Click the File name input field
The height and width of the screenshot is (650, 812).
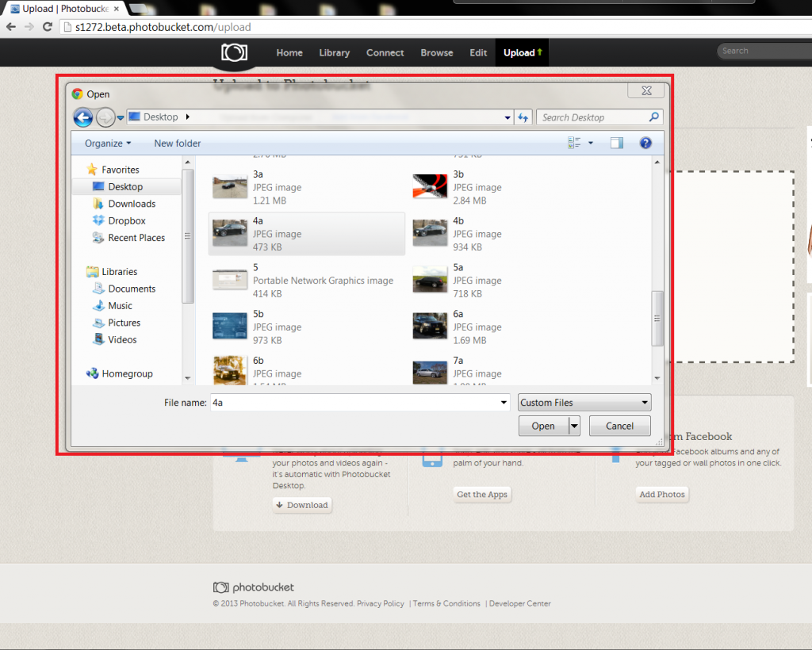[354, 403]
